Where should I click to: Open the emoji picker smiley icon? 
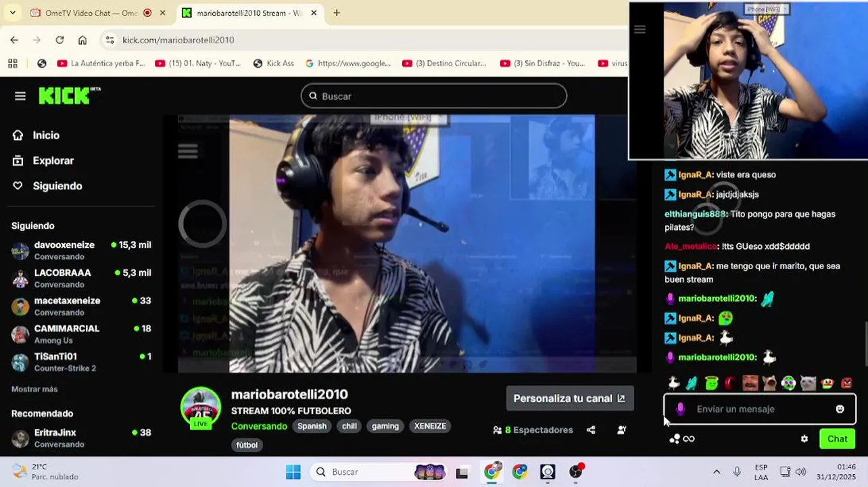coord(840,409)
